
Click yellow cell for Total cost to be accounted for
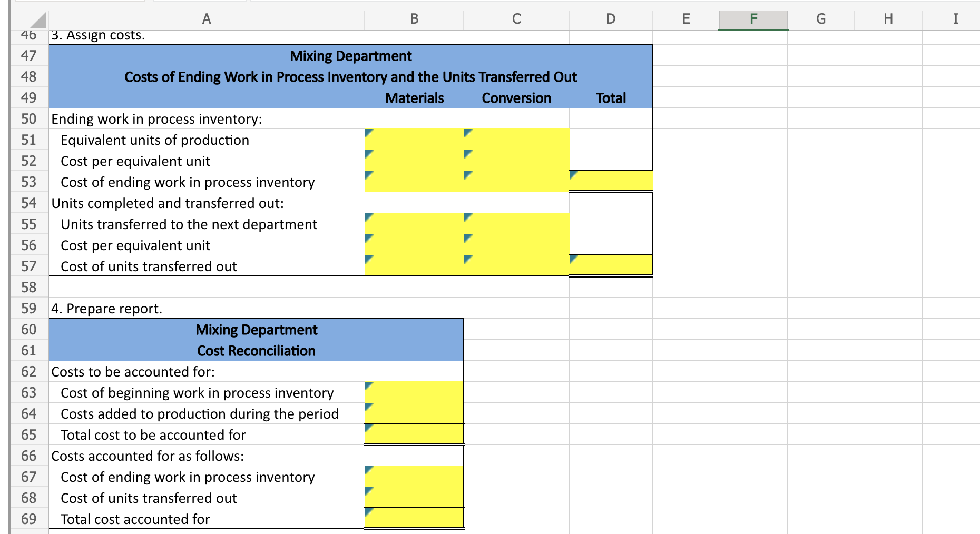coord(414,434)
